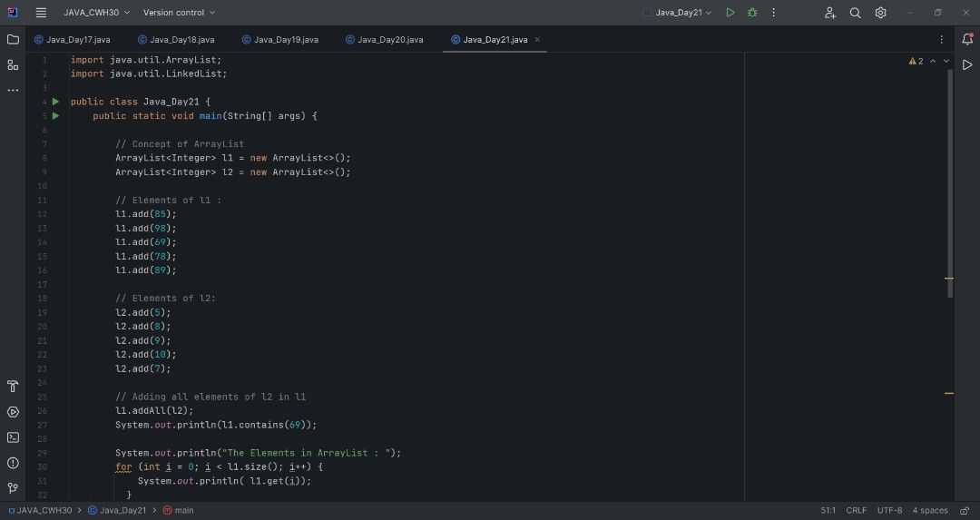The height and width of the screenshot is (520, 980).
Task: Click editor vertical scrollbar thumb
Action: coord(950,182)
